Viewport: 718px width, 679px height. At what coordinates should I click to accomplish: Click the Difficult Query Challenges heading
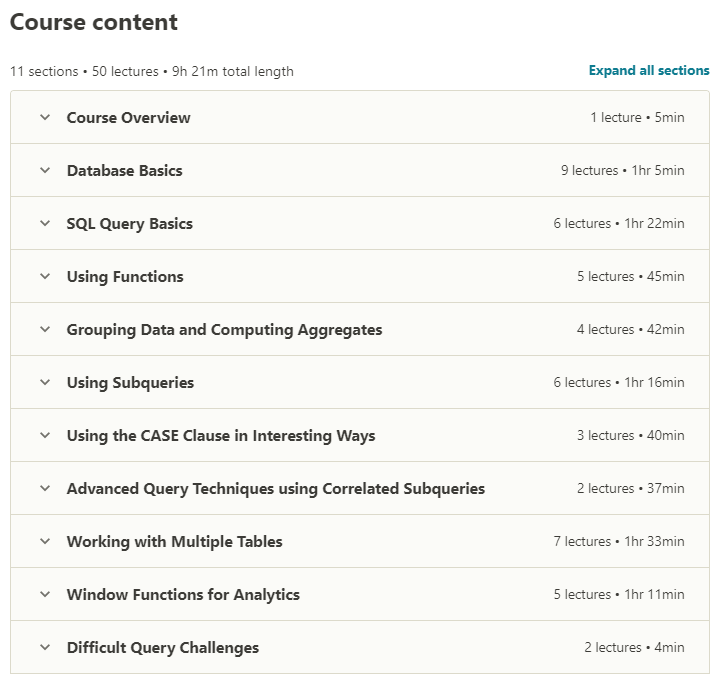pos(162,648)
